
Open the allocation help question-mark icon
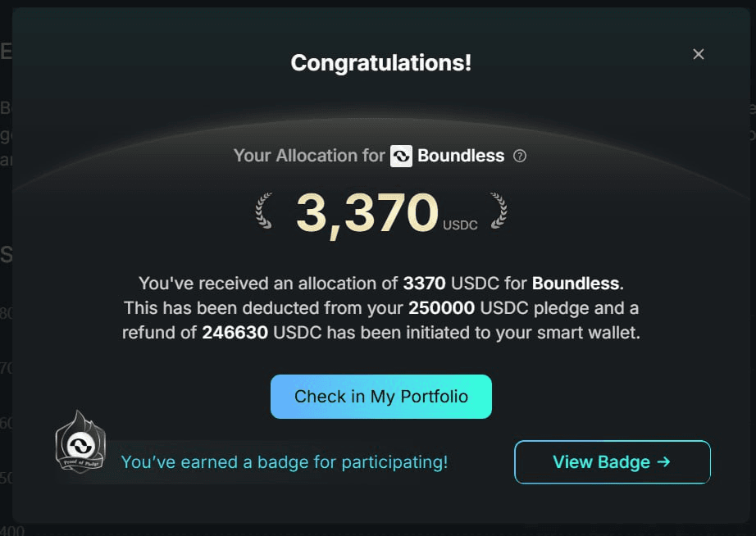[x=520, y=156]
